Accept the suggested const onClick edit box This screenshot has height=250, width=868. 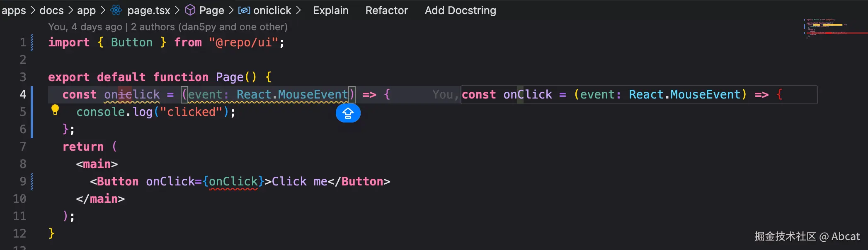[x=638, y=95]
